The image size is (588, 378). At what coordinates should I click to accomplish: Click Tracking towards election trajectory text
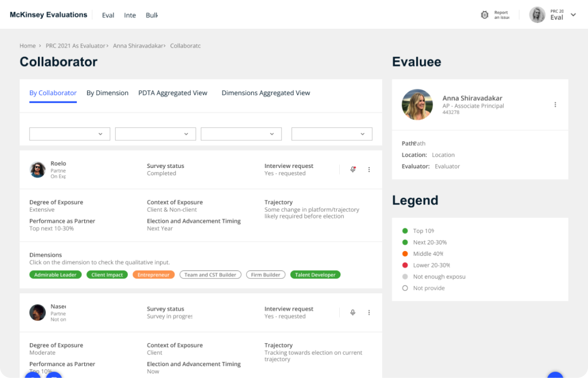tap(313, 356)
